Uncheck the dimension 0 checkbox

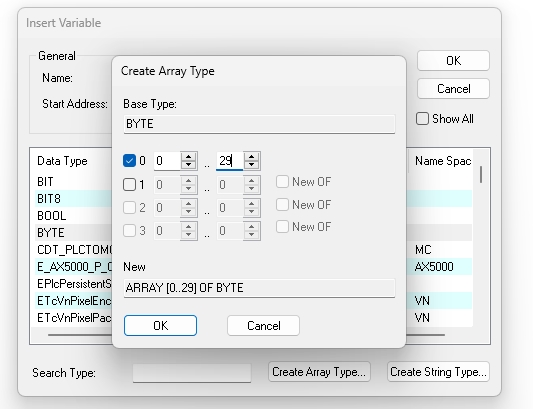(x=129, y=160)
